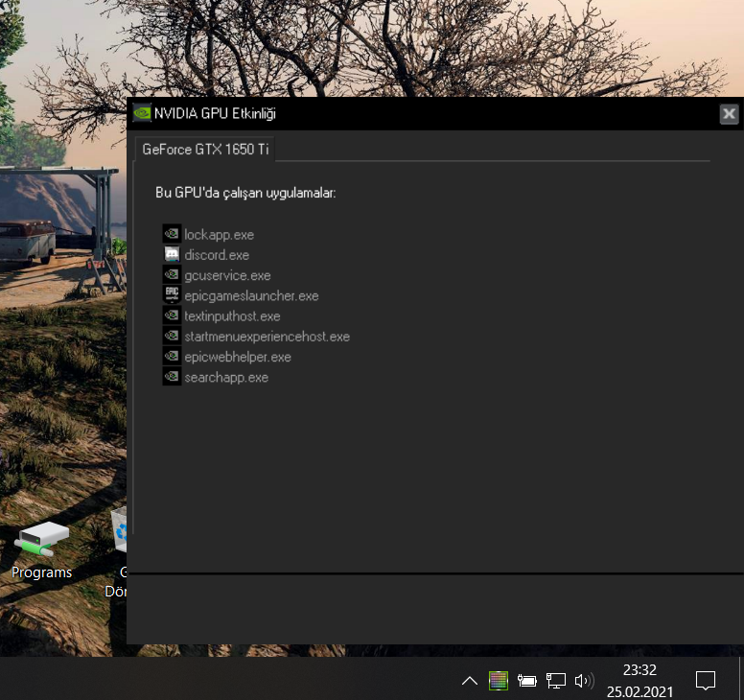This screenshot has width=744, height=700.
Task: Select the searchapp.exe entry
Action: click(226, 377)
